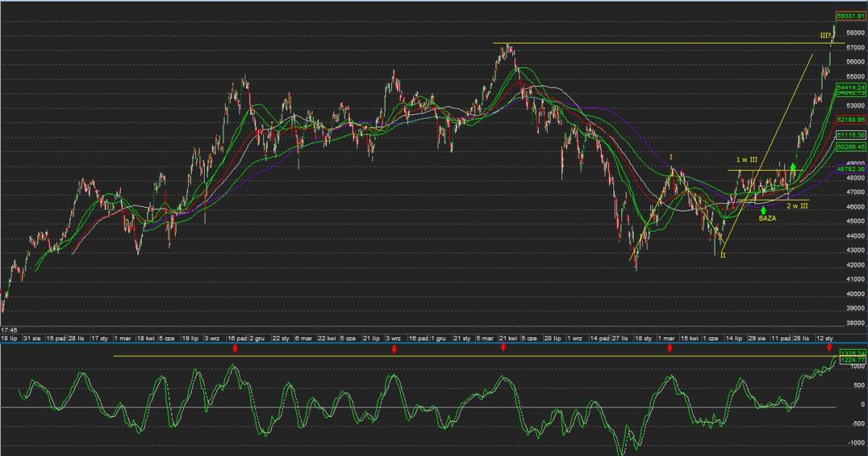Select the wave II label near the low
This screenshot has width=868, height=456.
point(723,256)
